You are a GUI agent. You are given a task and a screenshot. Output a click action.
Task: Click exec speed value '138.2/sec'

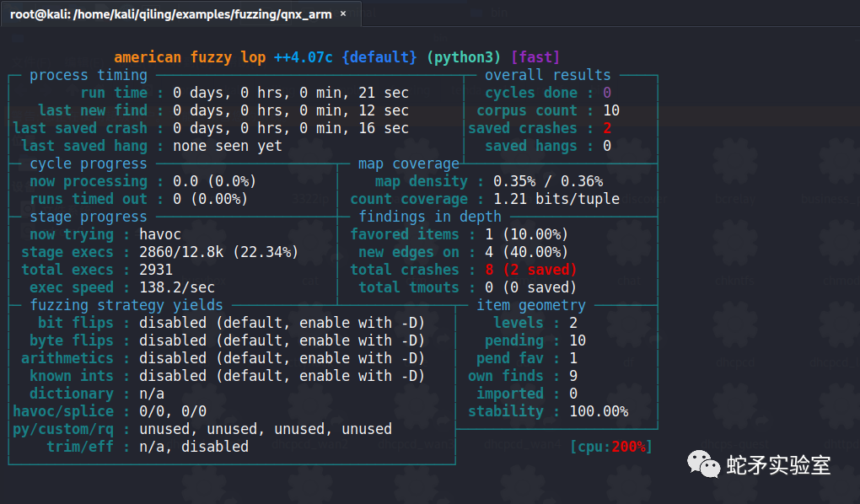[177, 287]
